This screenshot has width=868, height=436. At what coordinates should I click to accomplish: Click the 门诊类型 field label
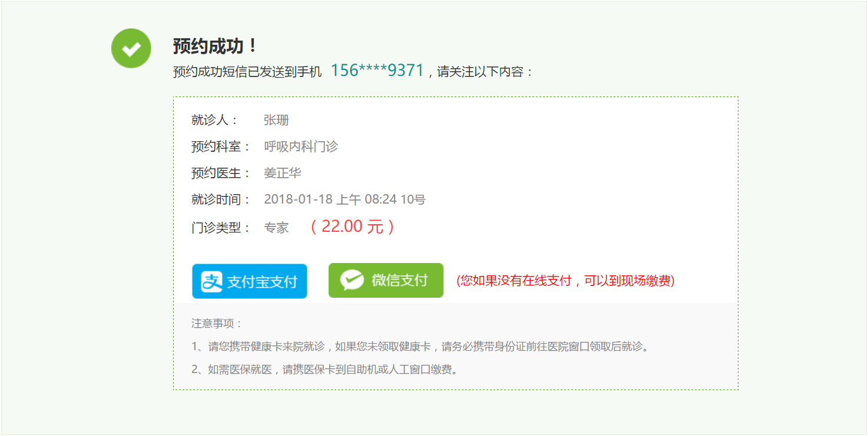tap(221, 228)
